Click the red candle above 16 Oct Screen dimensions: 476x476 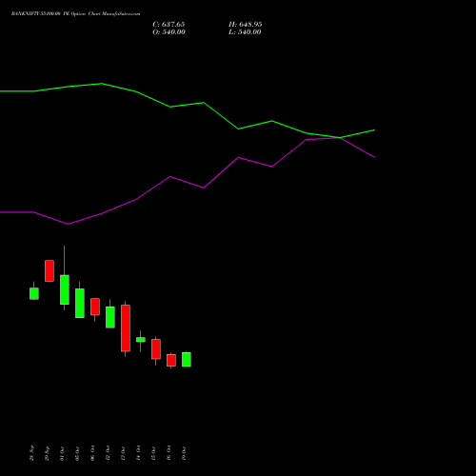tap(171, 361)
